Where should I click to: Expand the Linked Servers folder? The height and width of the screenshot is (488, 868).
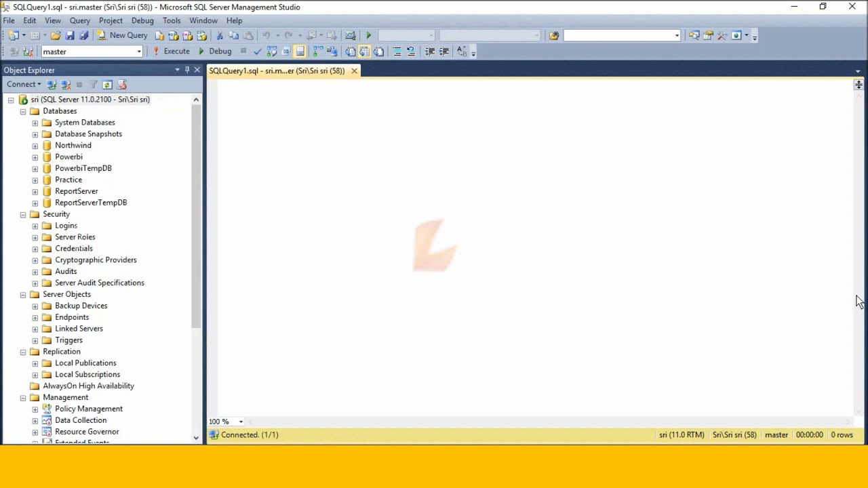click(35, 329)
